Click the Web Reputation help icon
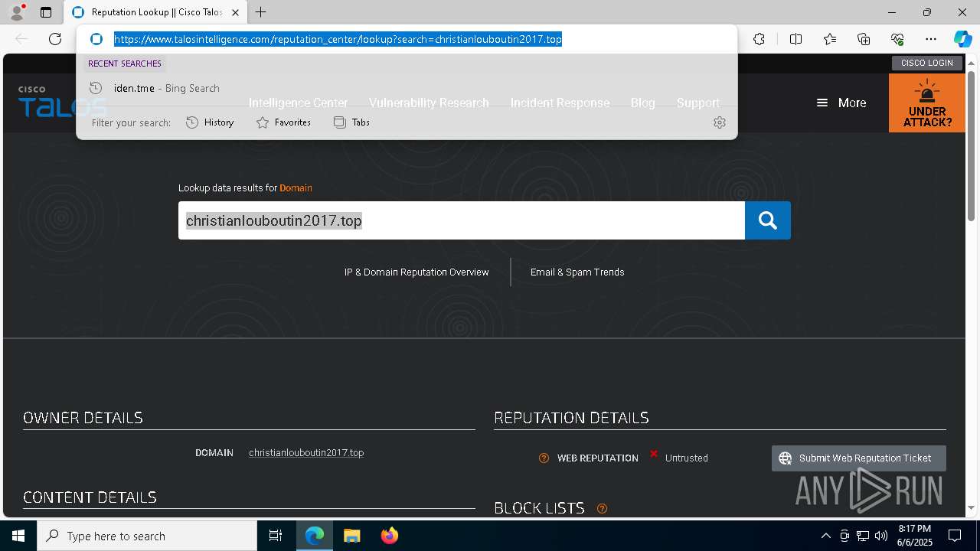This screenshot has height=551, width=980. point(544,458)
